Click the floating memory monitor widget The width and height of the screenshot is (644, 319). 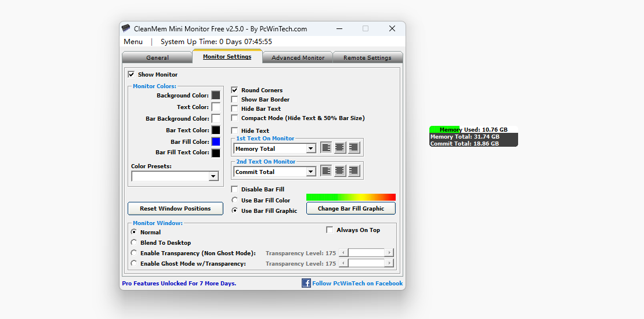[473, 136]
